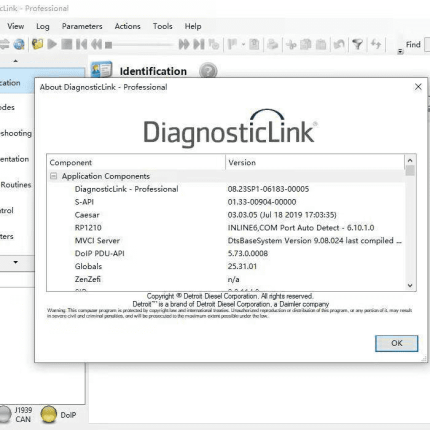Click the help question mark beside Identification
Screen dimensions: 430x430
tap(208, 71)
